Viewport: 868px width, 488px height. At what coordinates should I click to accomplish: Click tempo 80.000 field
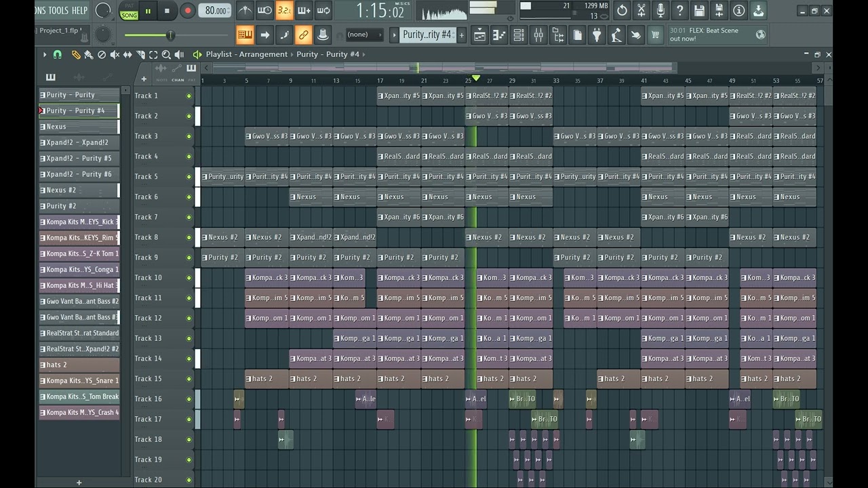[x=216, y=11]
